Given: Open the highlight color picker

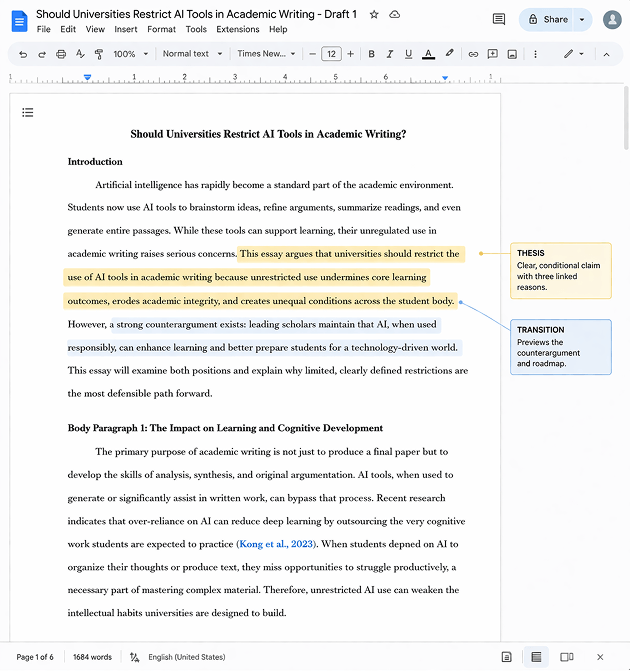Looking at the screenshot, I should (449, 54).
